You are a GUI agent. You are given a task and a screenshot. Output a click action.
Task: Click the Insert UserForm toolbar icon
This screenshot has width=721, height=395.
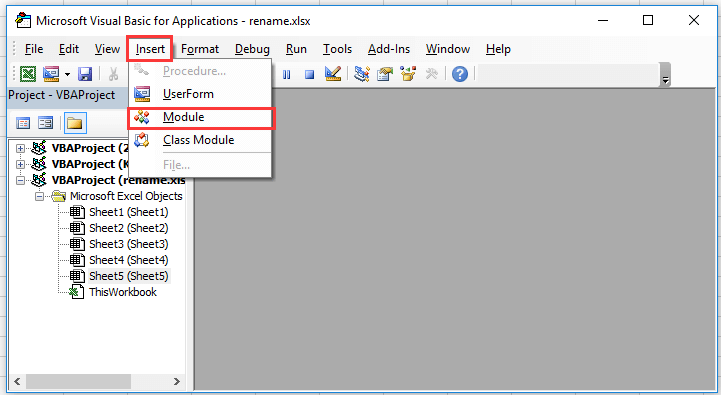pos(51,74)
